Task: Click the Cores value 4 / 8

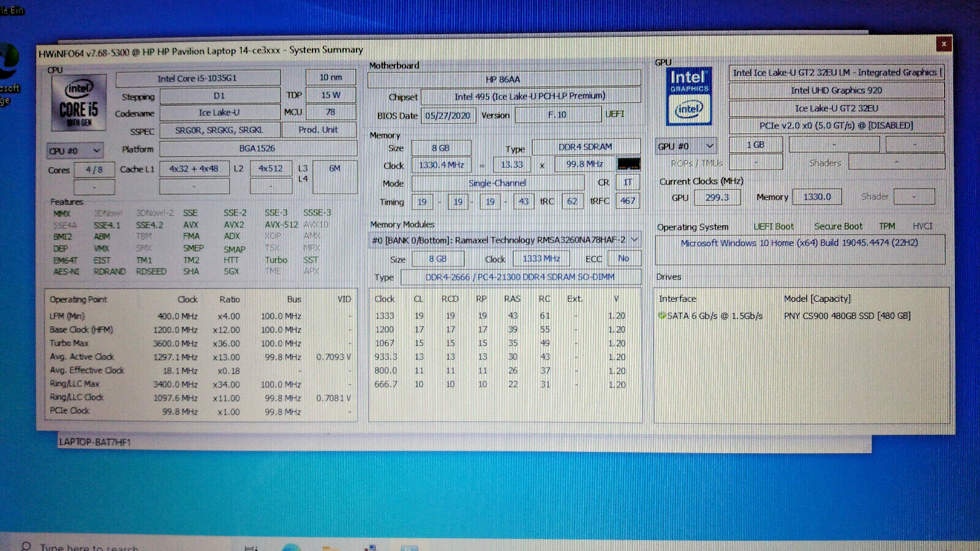Action: [94, 170]
